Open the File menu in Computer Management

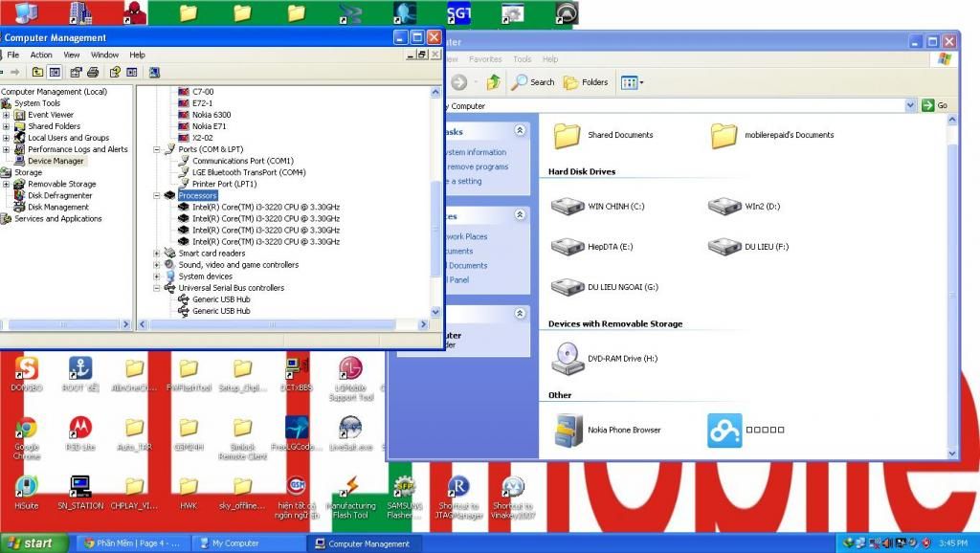click(12, 55)
